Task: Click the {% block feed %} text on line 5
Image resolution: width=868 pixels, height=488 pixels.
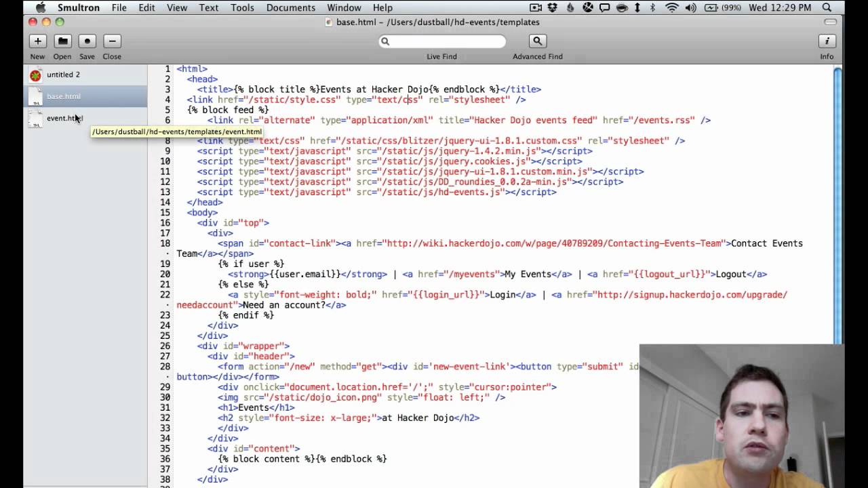Action: pos(228,110)
